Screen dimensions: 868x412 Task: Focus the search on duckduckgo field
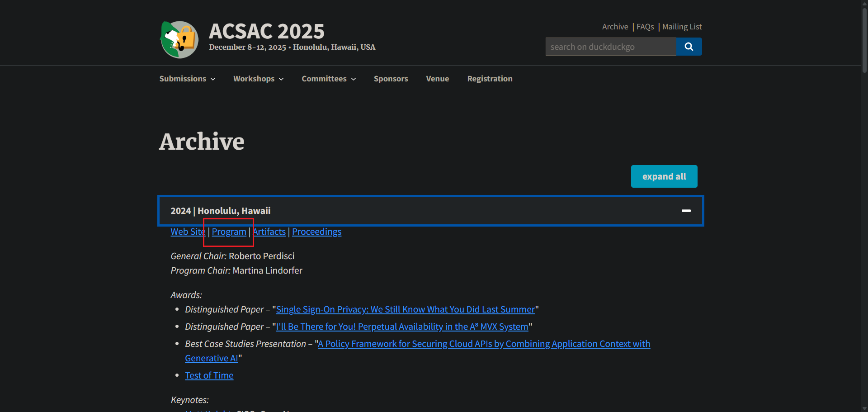click(x=610, y=47)
